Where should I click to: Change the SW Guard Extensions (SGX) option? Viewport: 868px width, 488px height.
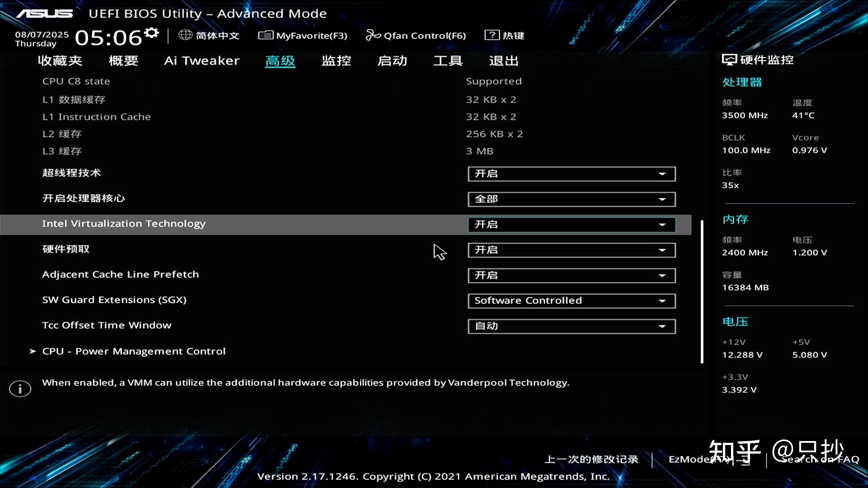[571, 300]
